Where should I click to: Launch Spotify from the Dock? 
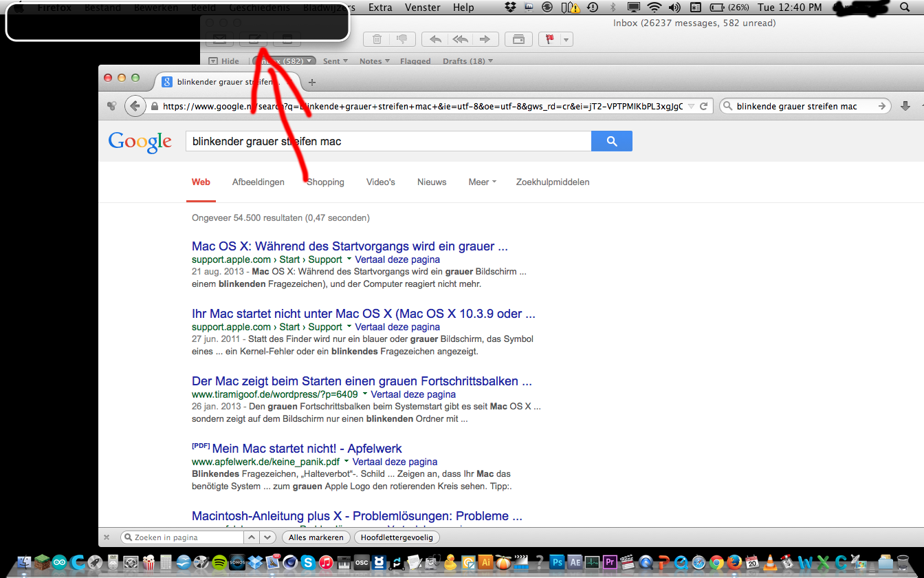tap(219, 562)
